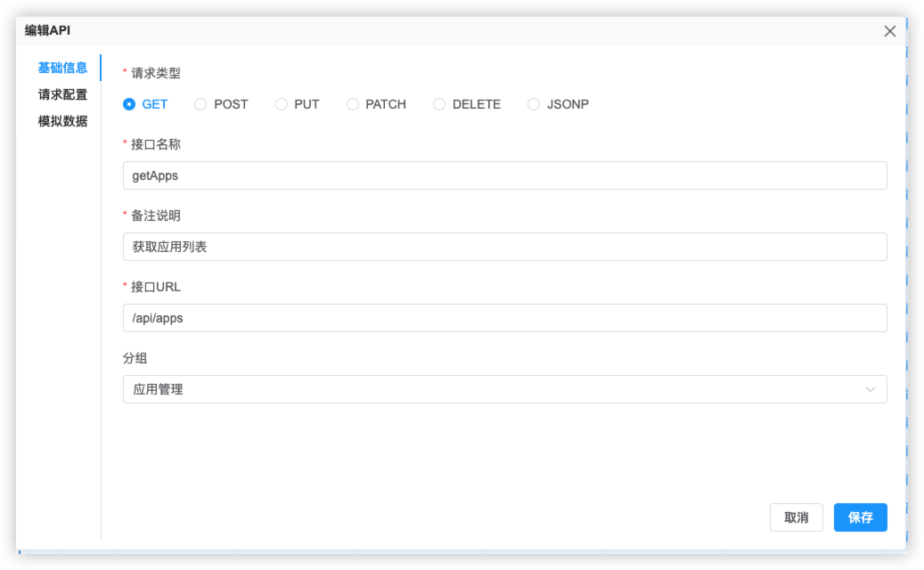
Task: Go to the 模拟数据 tab
Action: pyautogui.click(x=62, y=121)
